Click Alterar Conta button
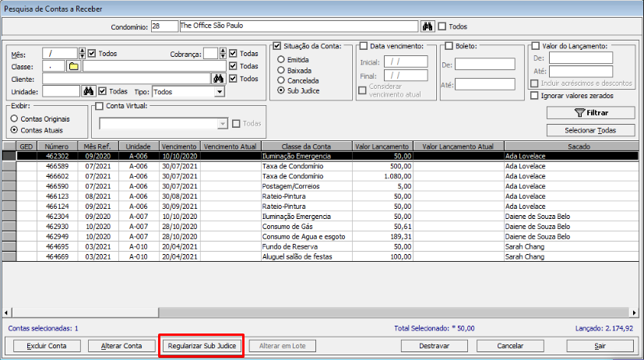This screenshot has width=644, height=360. coord(121,346)
